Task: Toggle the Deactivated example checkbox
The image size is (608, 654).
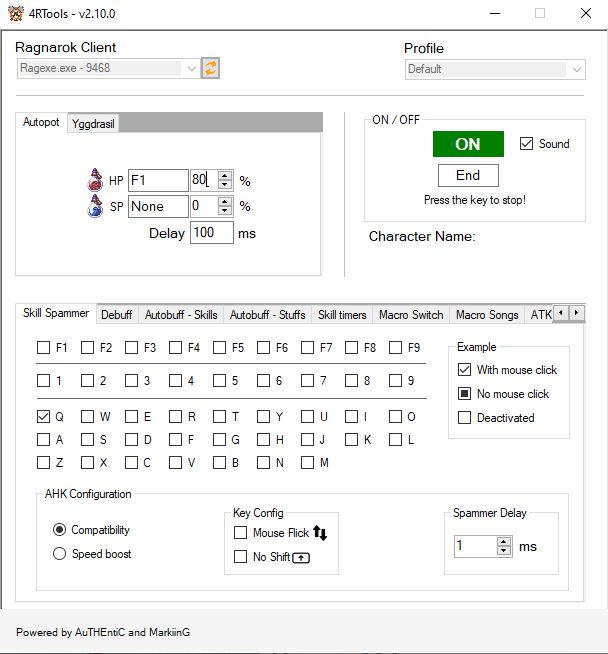Action: [464, 418]
